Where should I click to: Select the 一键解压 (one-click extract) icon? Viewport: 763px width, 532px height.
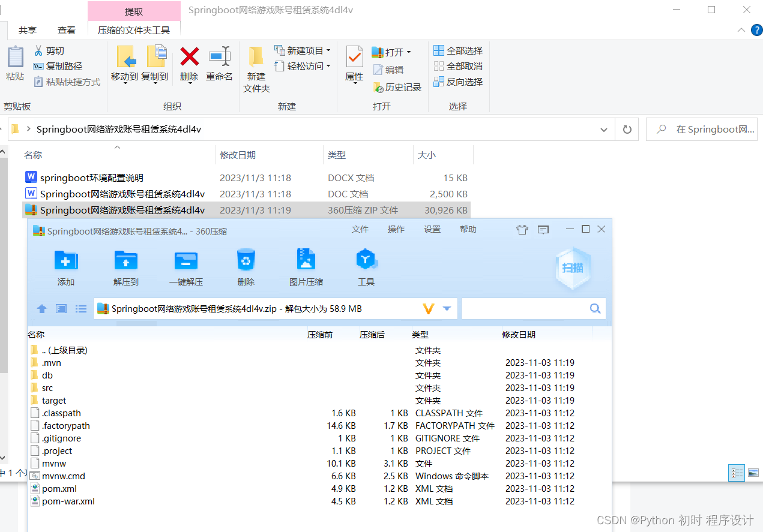(185, 267)
